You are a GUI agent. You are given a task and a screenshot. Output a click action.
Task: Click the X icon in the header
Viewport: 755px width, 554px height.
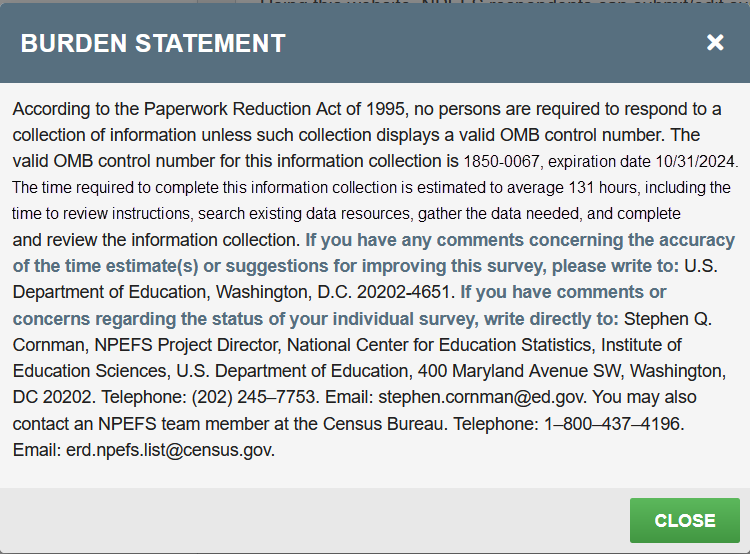(x=715, y=42)
